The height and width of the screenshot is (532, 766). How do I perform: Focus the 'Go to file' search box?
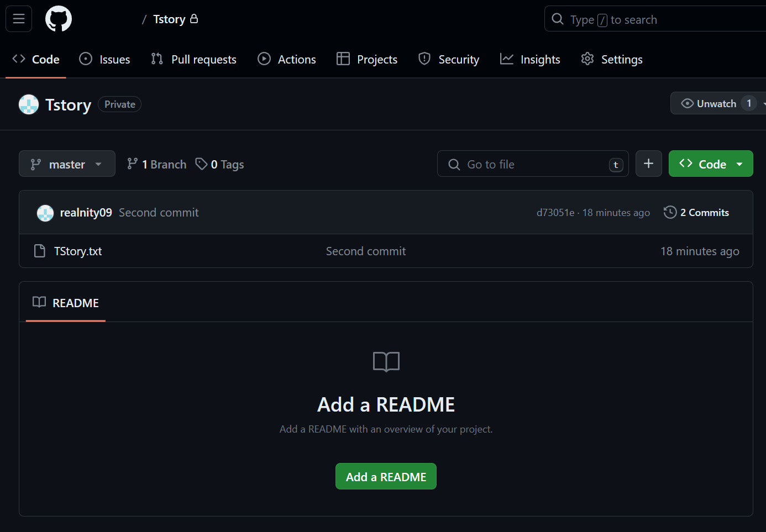click(x=533, y=164)
